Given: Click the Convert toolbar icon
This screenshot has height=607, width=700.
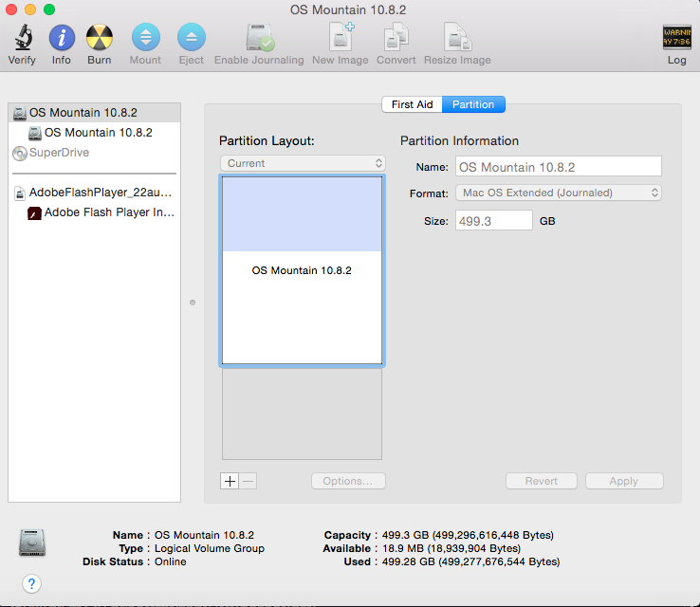Looking at the screenshot, I should pos(396,37).
